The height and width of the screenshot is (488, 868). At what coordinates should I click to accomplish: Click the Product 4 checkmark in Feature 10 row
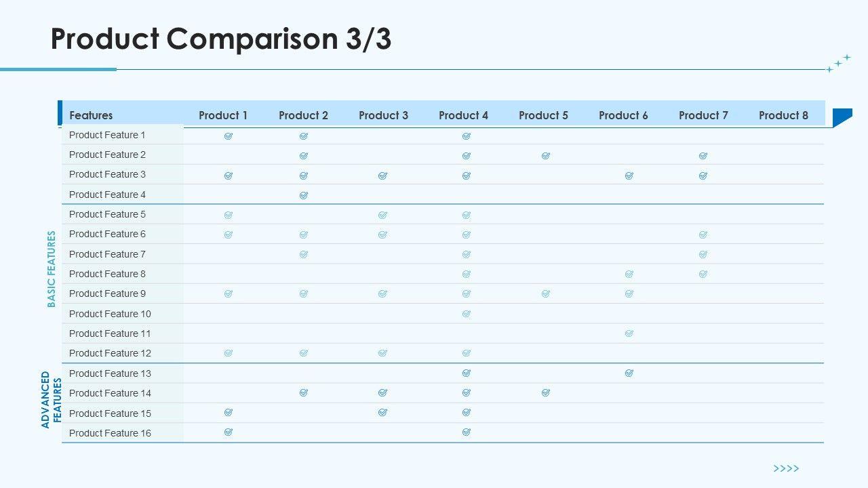click(x=467, y=314)
